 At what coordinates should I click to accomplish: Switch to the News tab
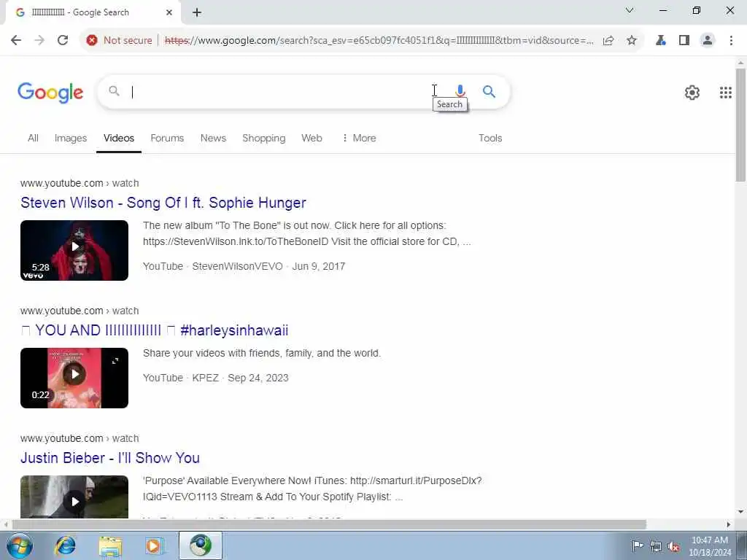tap(213, 138)
